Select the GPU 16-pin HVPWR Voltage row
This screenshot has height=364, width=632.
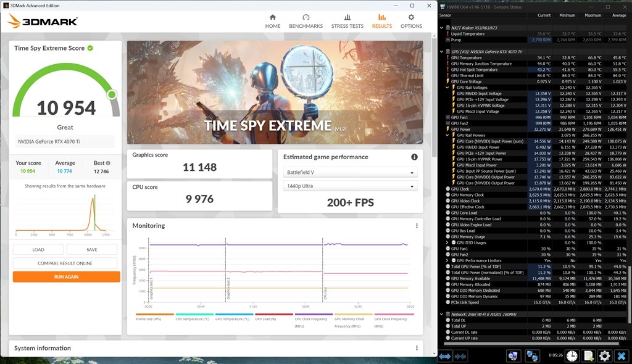(533, 105)
